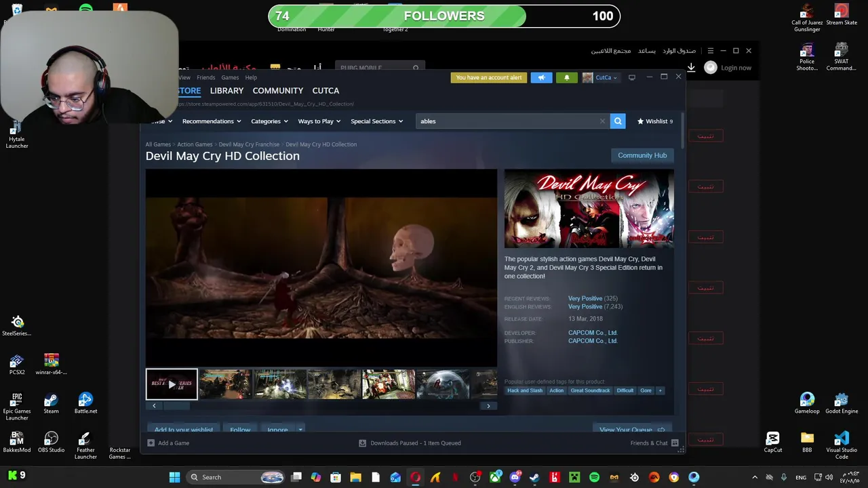The width and height of the screenshot is (868, 488).
Task: Expand the Special Sections menu
Action: pos(376,121)
